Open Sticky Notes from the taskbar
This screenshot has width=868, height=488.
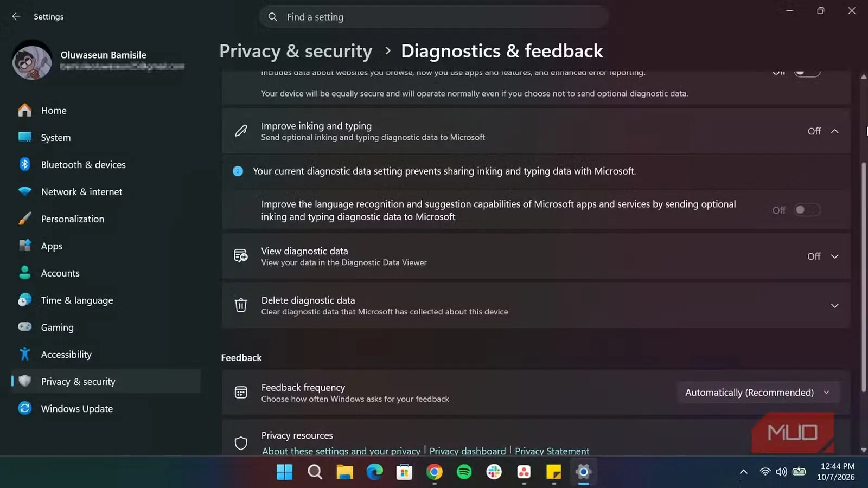click(553, 472)
